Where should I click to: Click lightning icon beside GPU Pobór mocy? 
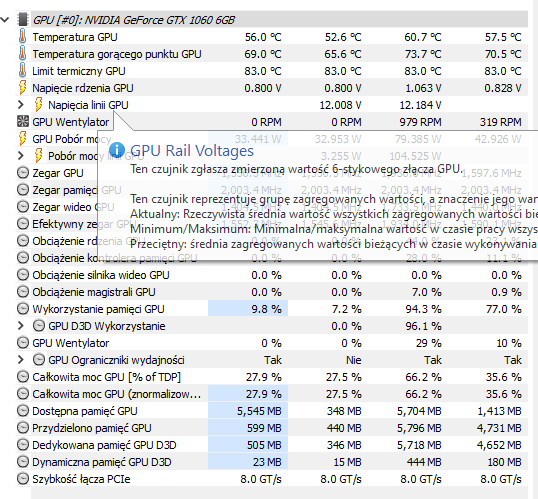coord(22,139)
